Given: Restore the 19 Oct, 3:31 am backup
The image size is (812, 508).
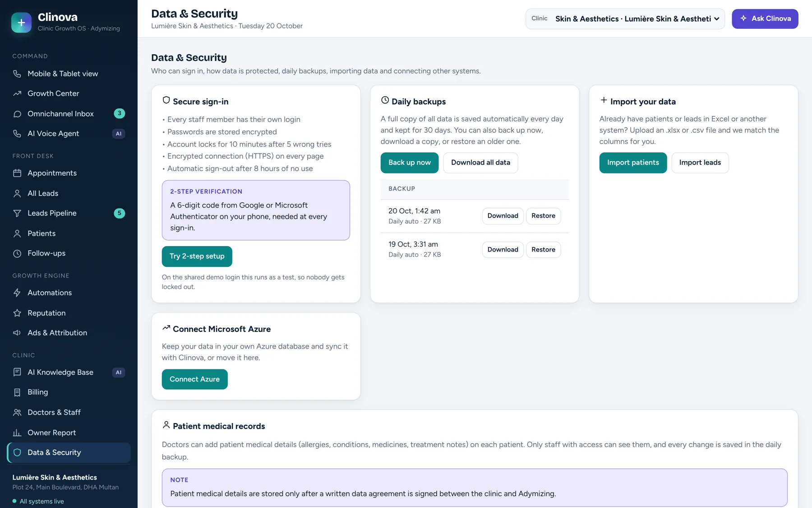Looking at the screenshot, I should (543, 250).
